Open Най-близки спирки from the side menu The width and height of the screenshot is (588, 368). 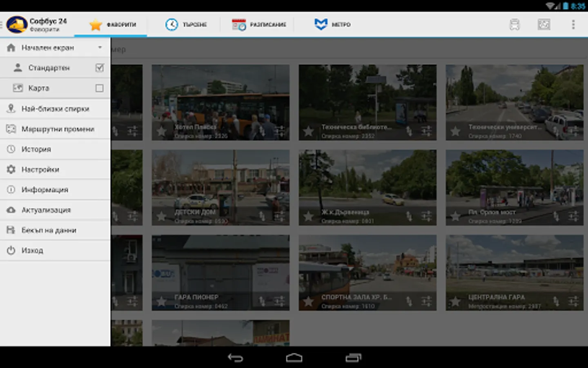pos(55,108)
